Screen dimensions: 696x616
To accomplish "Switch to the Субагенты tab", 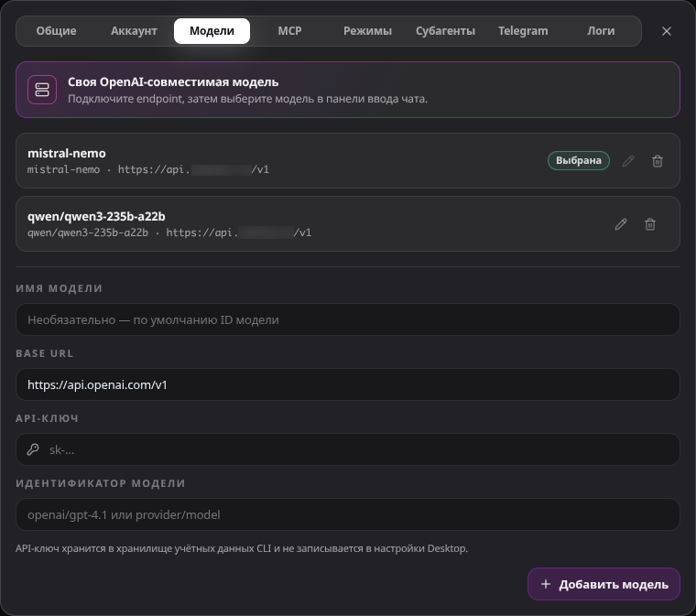I will (x=445, y=31).
